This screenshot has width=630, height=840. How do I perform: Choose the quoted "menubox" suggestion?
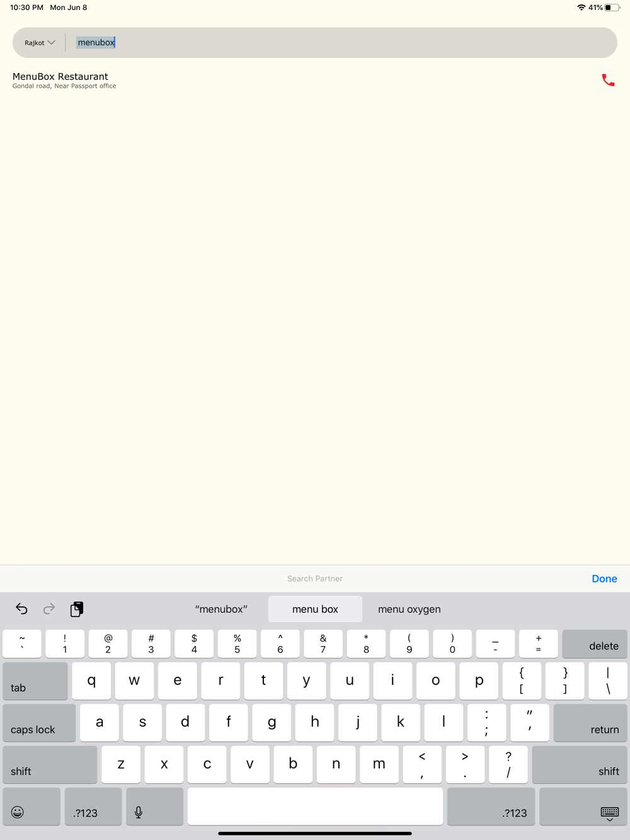pos(221,609)
